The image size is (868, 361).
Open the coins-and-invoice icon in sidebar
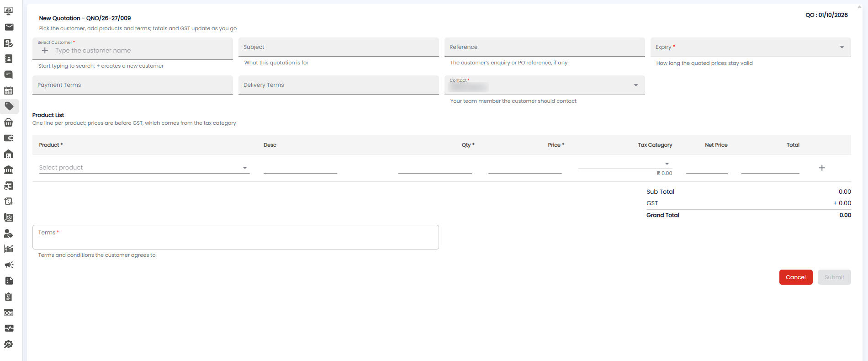[x=9, y=186]
